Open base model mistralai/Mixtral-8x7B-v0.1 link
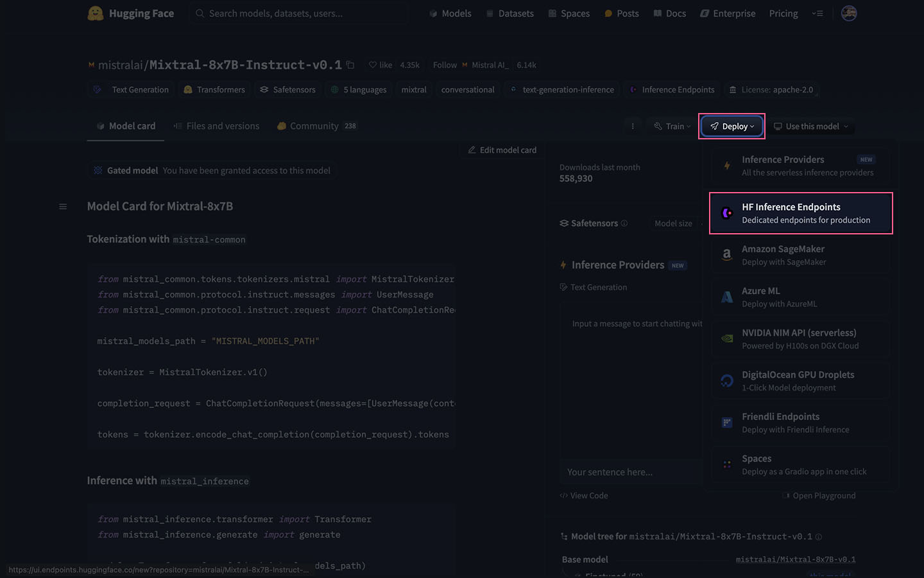This screenshot has width=924, height=578. point(796,559)
